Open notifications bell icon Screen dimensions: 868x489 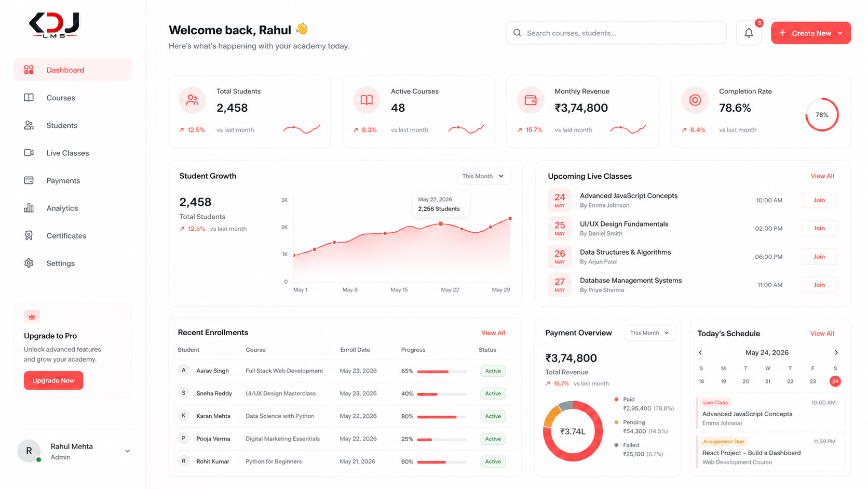tap(749, 33)
